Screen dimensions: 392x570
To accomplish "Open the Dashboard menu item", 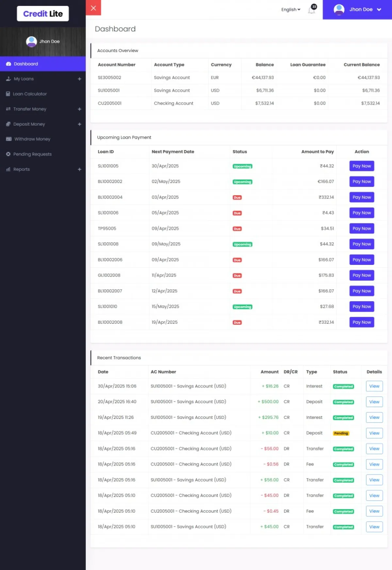I will [x=43, y=64].
